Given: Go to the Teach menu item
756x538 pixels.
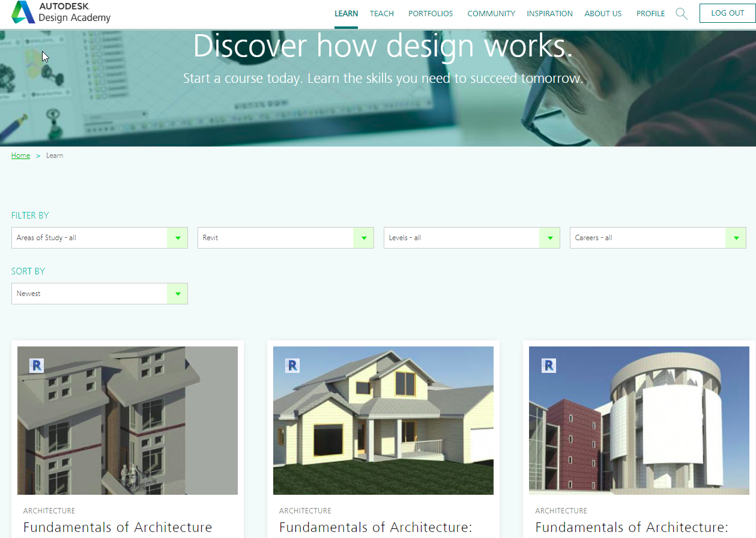Looking at the screenshot, I should click(x=382, y=13).
